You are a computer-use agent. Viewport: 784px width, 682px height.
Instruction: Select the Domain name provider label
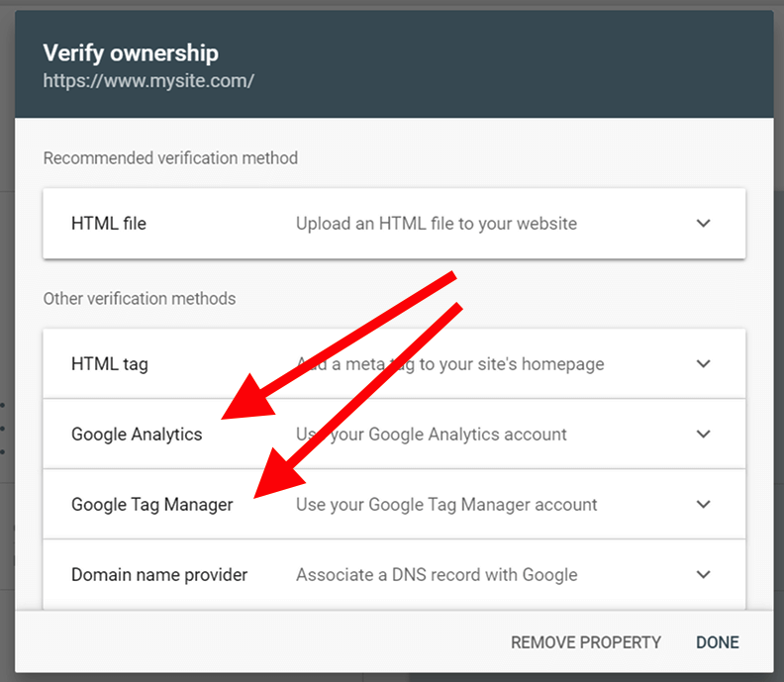click(x=159, y=575)
